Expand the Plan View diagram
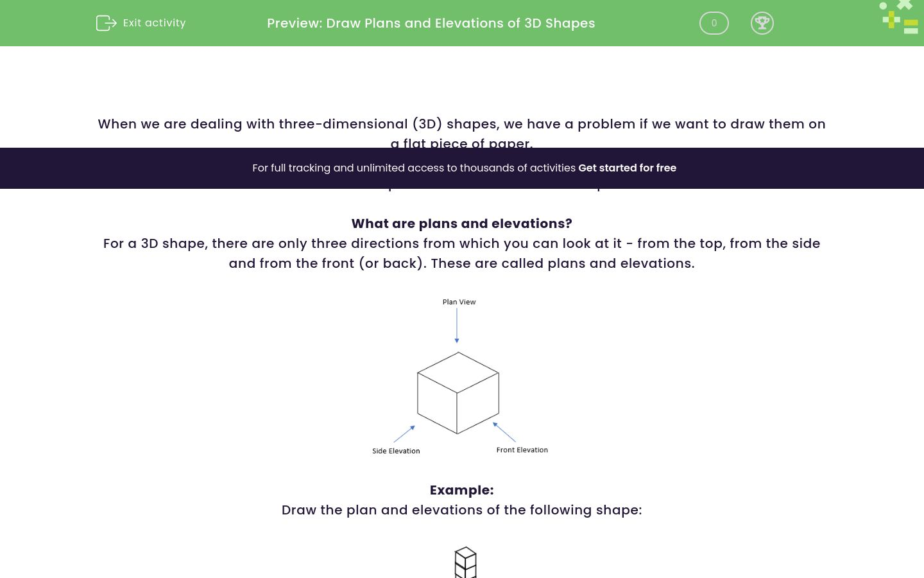 click(x=458, y=376)
